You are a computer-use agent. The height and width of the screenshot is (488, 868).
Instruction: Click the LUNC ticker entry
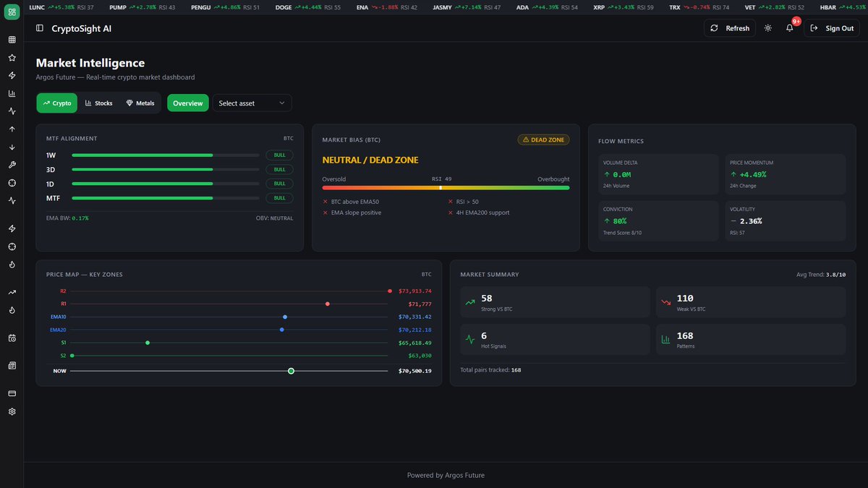[61, 7]
